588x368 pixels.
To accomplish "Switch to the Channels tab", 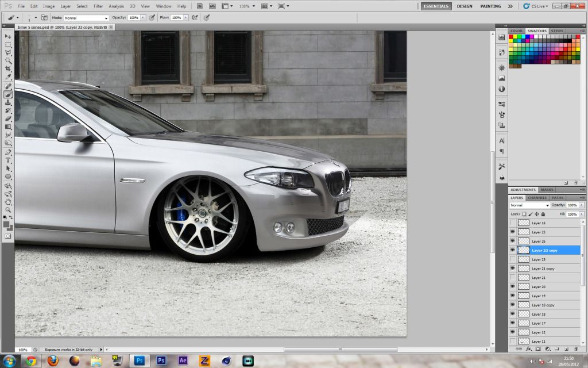I will (x=537, y=198).
